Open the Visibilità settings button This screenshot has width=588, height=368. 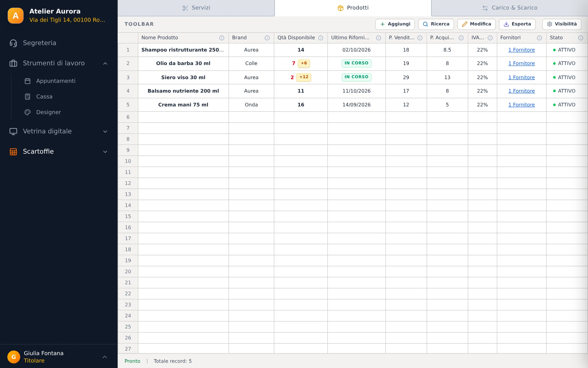[562, 24]
